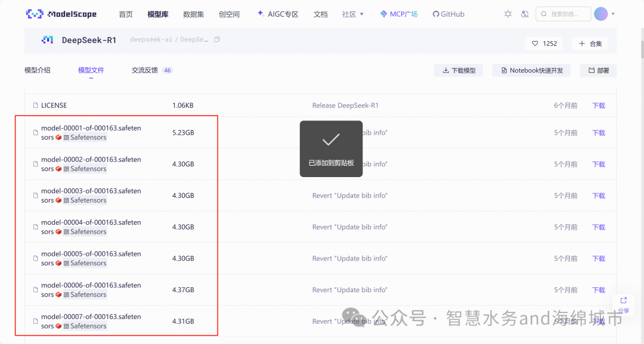The width and height of the screenshot is (644, 344).
Task: Open model-00006-of-000163.safetensors file
Action: tap(91, 290)
